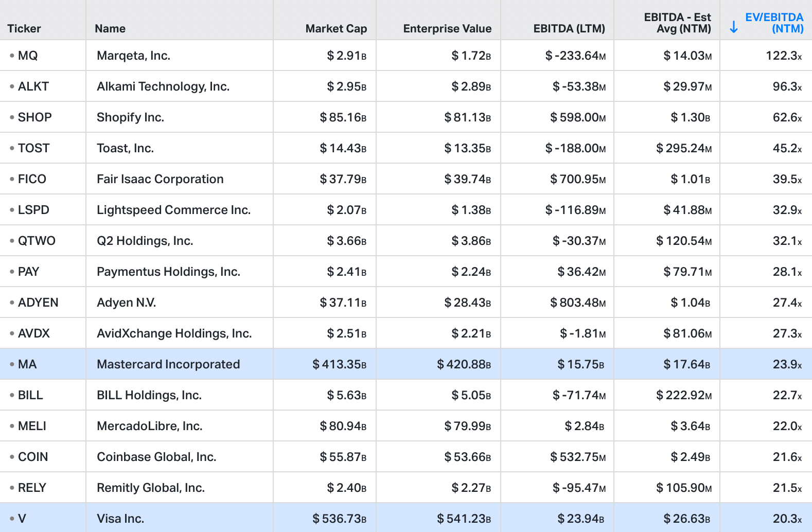This screenshot has height=532, width=812.
Task: Click Mastercard's $420.88B enterprise value
Action: (464, 364)
